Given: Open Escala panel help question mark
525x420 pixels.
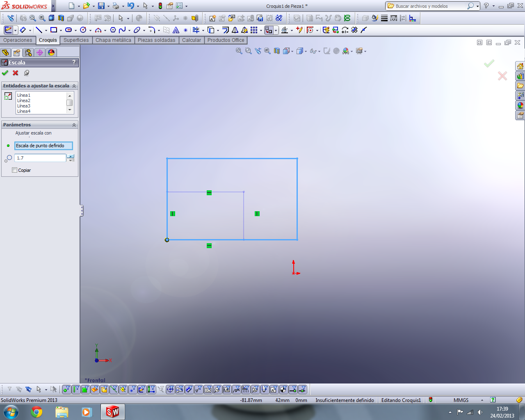Looking at the screenshot, I should pyautogui.click(x=74, y=62).
